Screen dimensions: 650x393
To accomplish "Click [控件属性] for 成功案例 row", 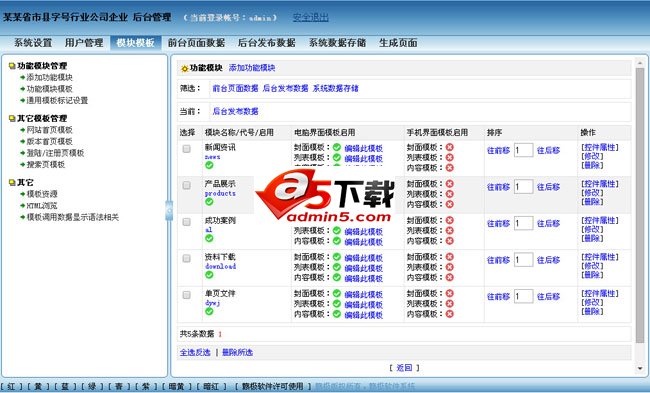I will coord(600,221).
